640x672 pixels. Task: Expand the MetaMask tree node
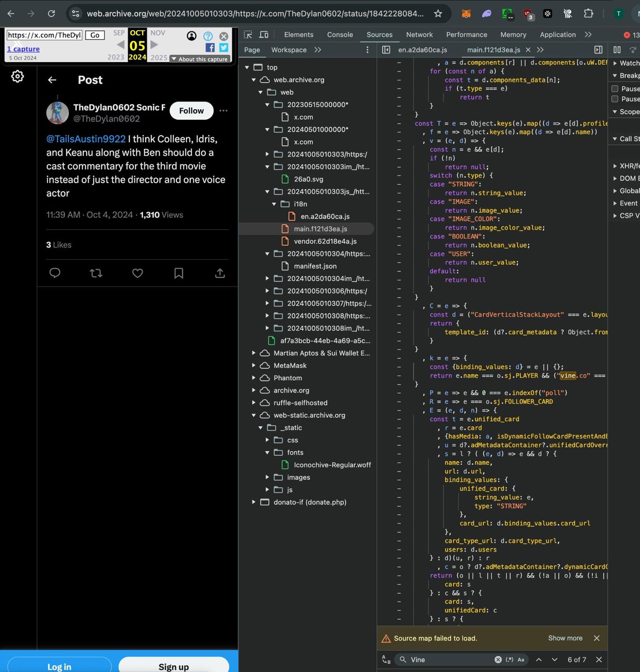pyautogui.click(x=254, y=366)
